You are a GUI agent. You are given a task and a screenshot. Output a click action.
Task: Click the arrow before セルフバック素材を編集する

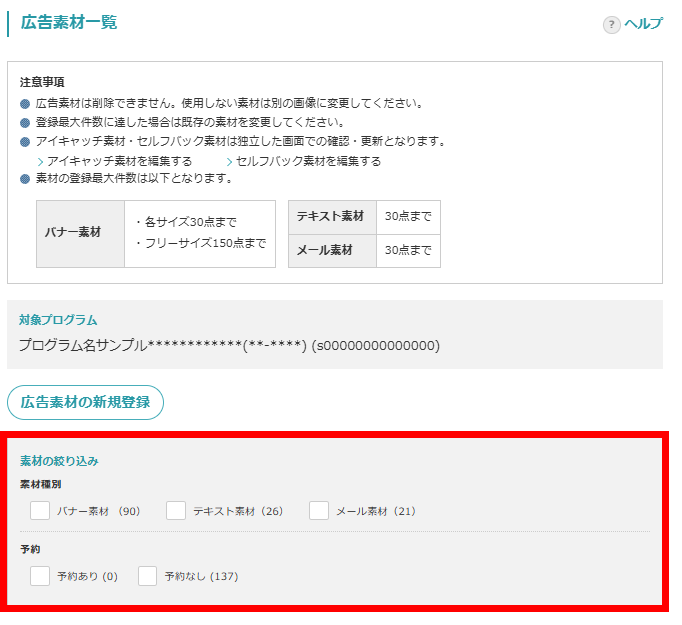(x=229, y=161)
